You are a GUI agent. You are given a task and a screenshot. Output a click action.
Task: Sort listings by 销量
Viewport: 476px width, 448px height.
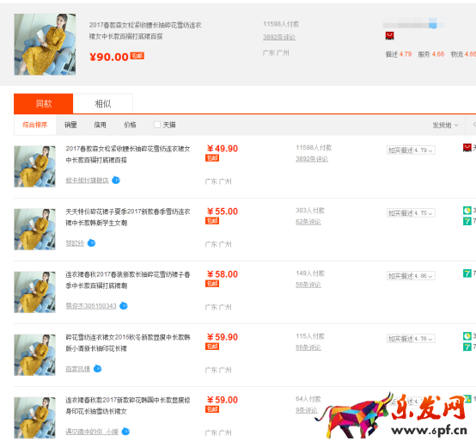[x=70, y=125]
